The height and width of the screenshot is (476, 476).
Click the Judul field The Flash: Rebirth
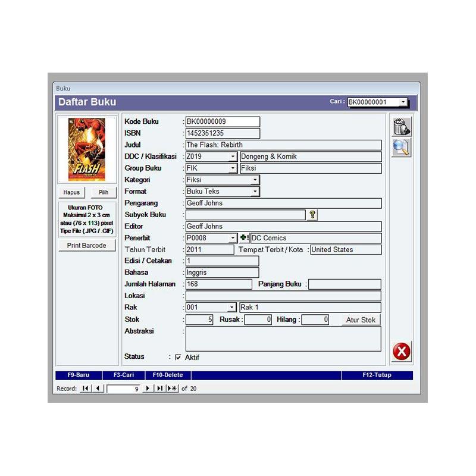point(284,145)
